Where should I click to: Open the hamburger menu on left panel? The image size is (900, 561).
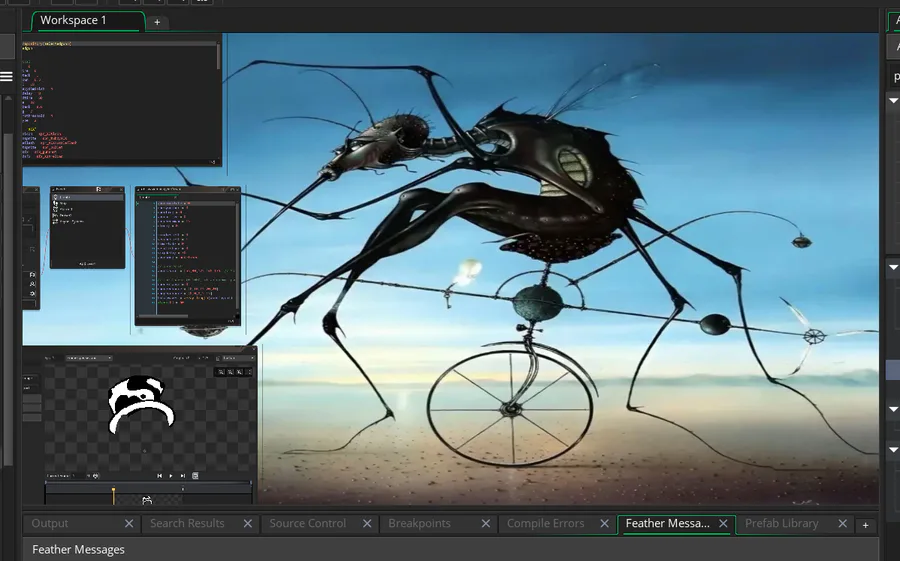coord(6,76)
